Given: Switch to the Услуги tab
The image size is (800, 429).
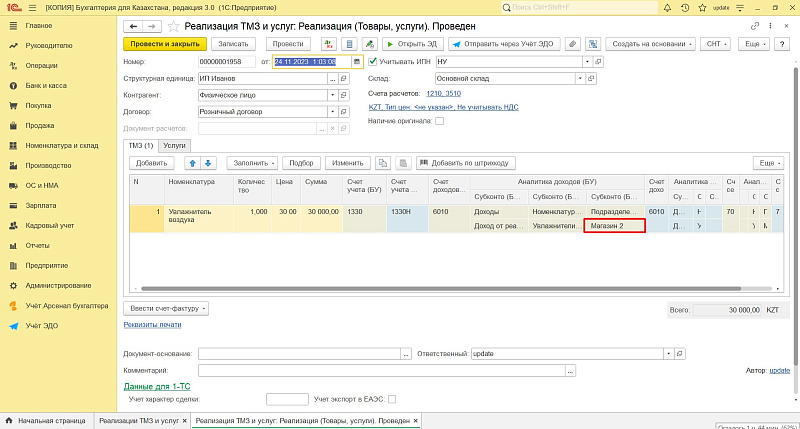Looking at the screenshot, I should click(x=174, y=145).
